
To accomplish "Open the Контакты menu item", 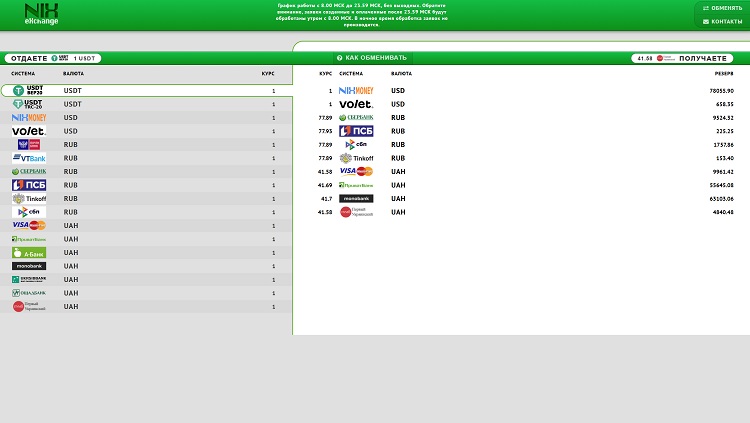I will coord(722,21).
